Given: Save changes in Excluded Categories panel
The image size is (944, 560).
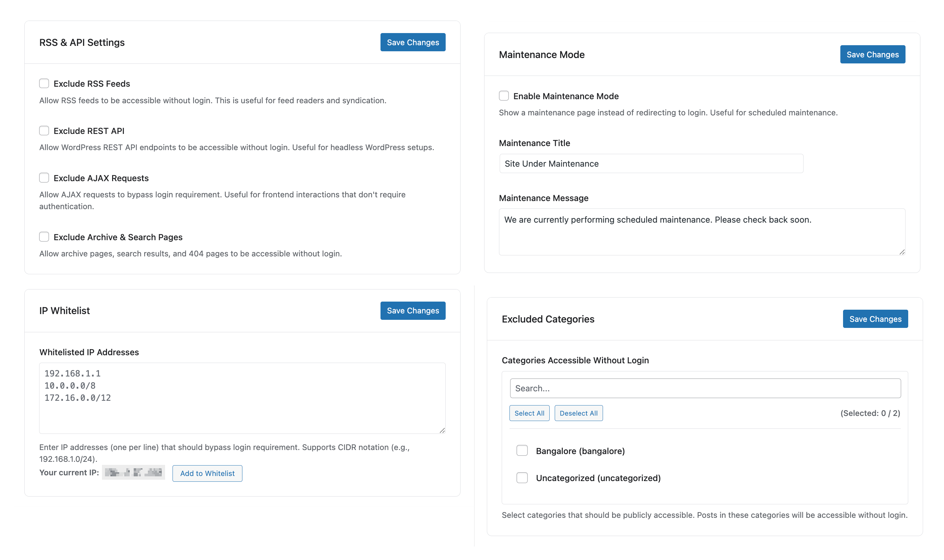Looking at the screenshot, I should pyautogui.click(x=875, y=319).
